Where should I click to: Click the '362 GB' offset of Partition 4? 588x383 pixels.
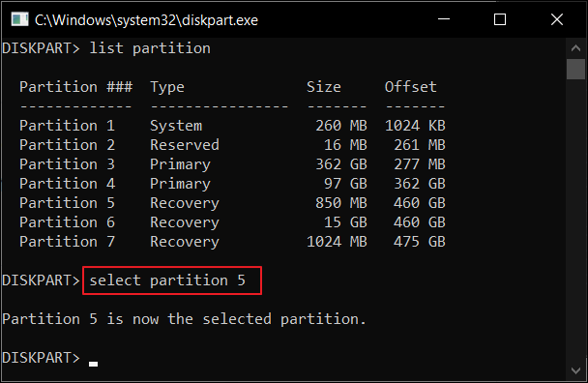pos(420,184)
